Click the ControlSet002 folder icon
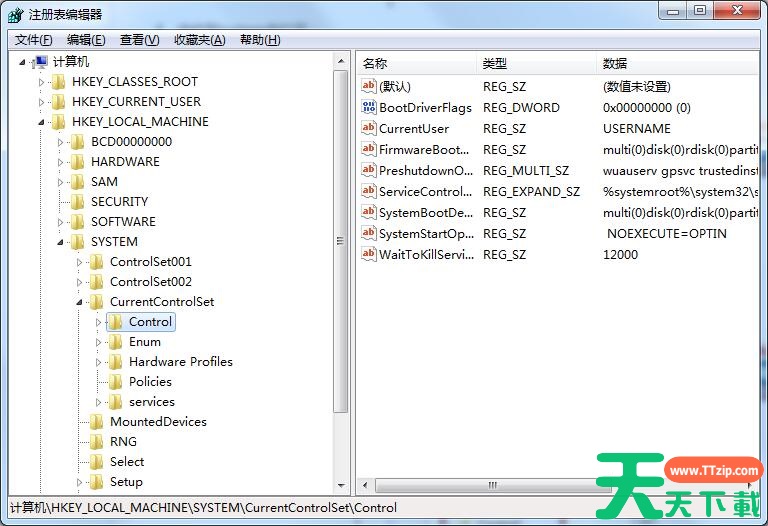This screenshot has height=526, width=768. [96, 282]
